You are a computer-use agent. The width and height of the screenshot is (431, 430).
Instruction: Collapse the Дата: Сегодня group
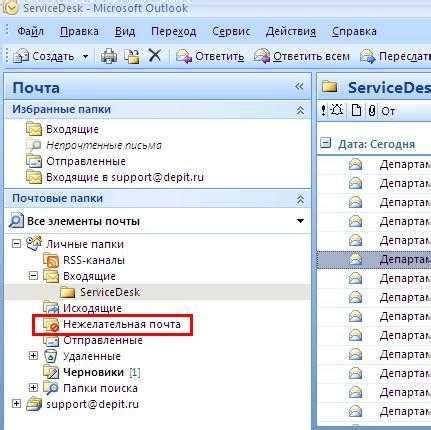325,144
